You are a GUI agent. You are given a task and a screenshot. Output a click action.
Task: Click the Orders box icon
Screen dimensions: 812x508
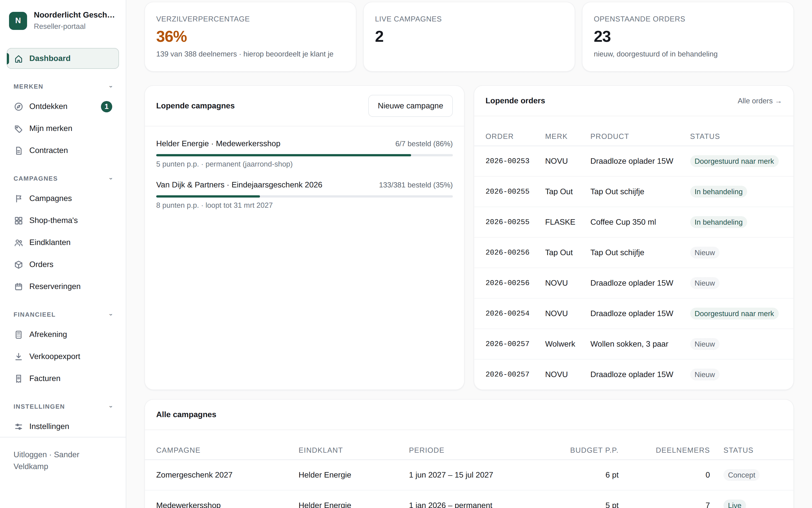tap(18, 264)
